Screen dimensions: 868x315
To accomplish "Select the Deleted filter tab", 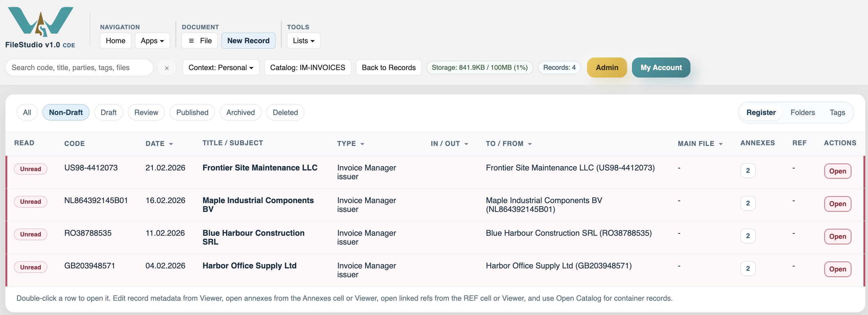I will point(285,112).
